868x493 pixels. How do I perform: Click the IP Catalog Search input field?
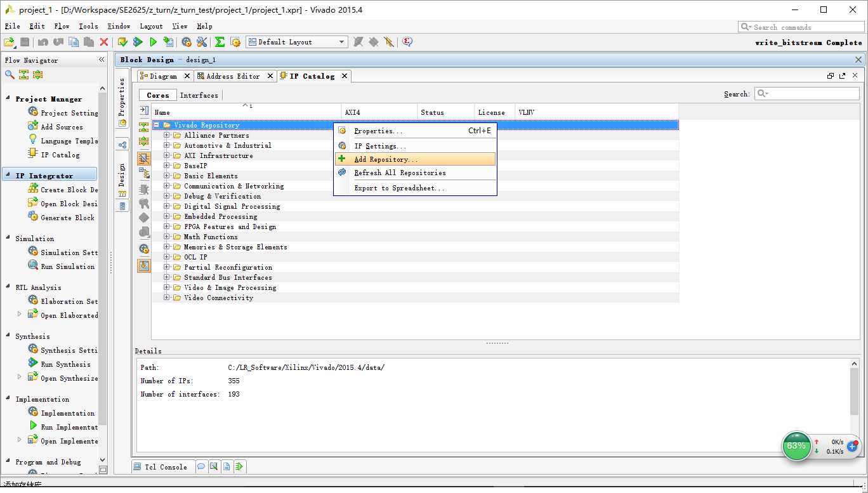coord(806,94)
